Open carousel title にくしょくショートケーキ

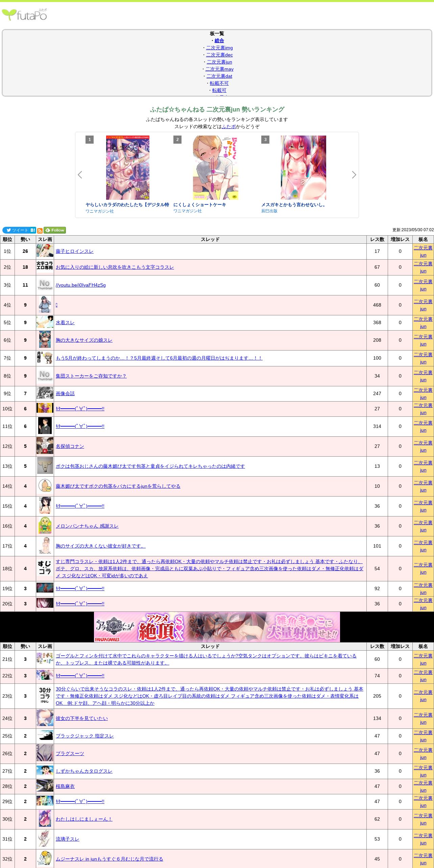tap(200, 204)
